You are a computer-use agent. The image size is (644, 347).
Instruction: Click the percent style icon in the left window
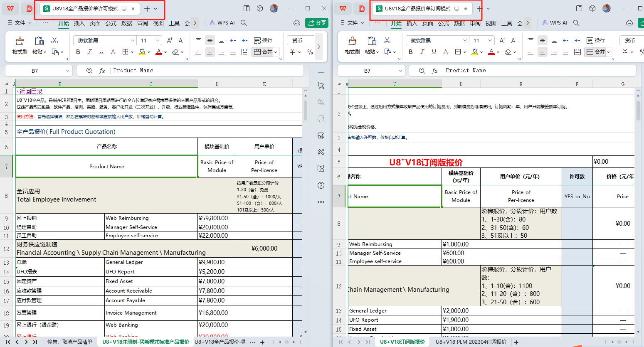click(x=310, y=52)
